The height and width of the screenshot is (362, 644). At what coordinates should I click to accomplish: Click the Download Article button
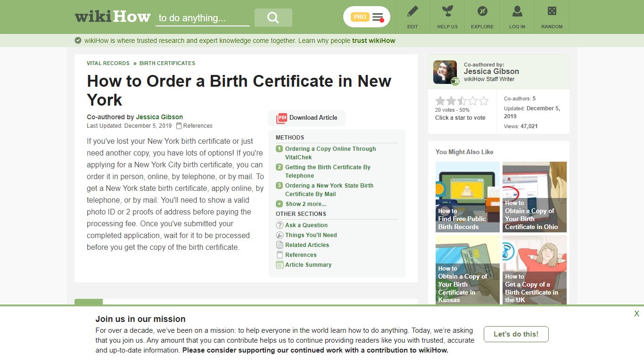[x=306, y=118]
